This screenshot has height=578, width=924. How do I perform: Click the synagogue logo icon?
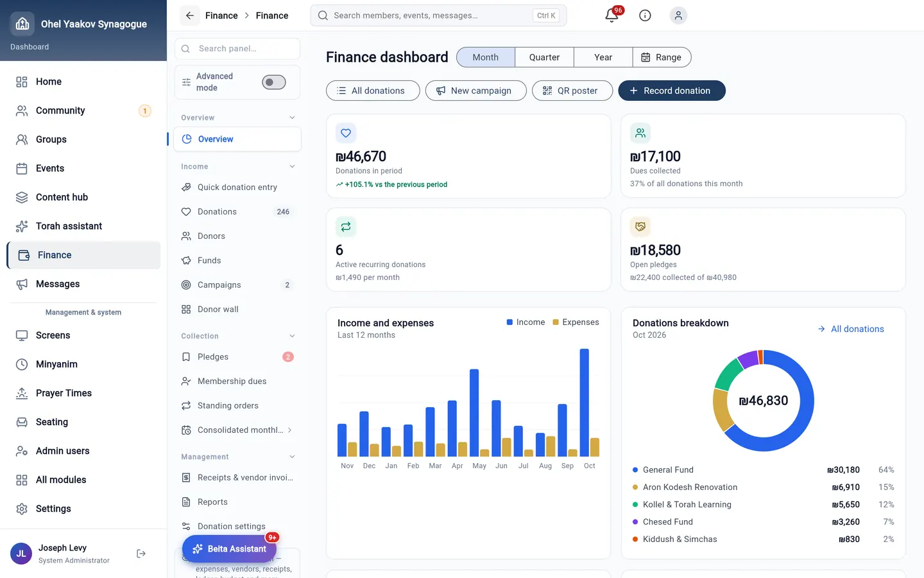pos(22,24)
